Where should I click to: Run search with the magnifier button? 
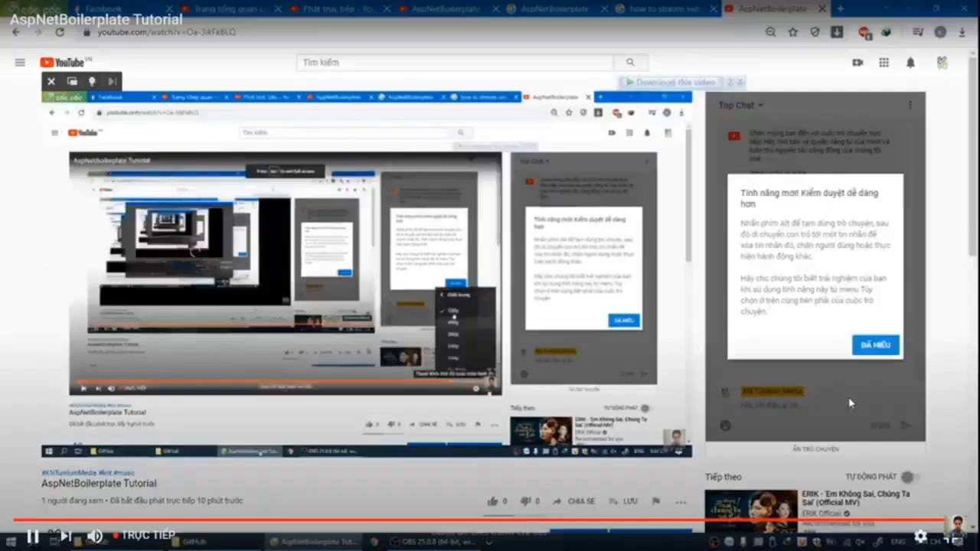tap(630, 63)
